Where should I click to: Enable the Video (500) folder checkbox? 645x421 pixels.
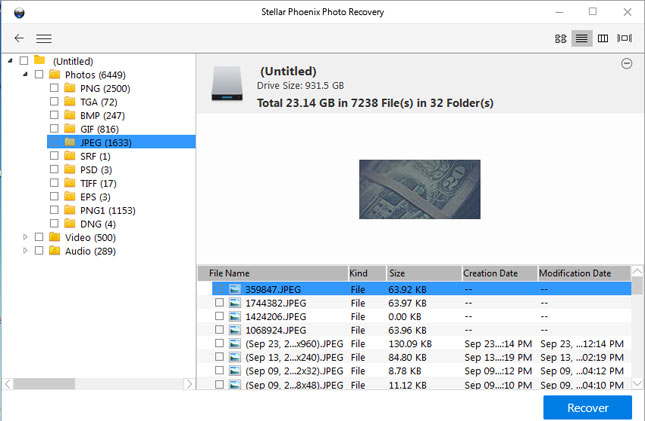coord(39,237)
